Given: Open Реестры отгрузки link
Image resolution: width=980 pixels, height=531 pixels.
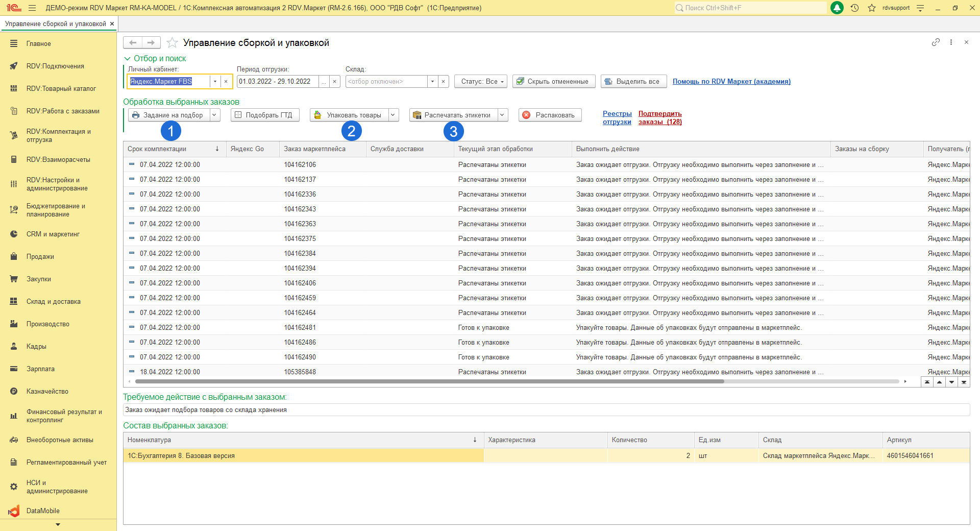Looking at the screenshot, I should tap(617, 117).
